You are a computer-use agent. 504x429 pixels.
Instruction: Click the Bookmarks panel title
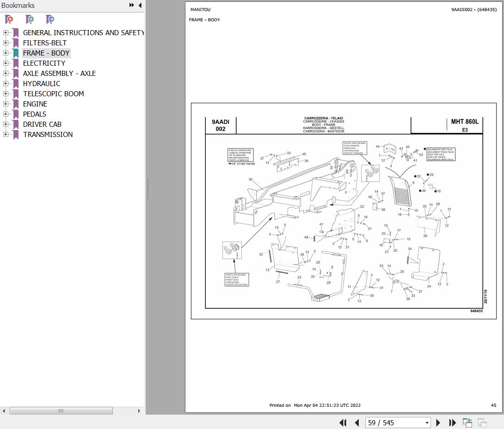point(18,6)
